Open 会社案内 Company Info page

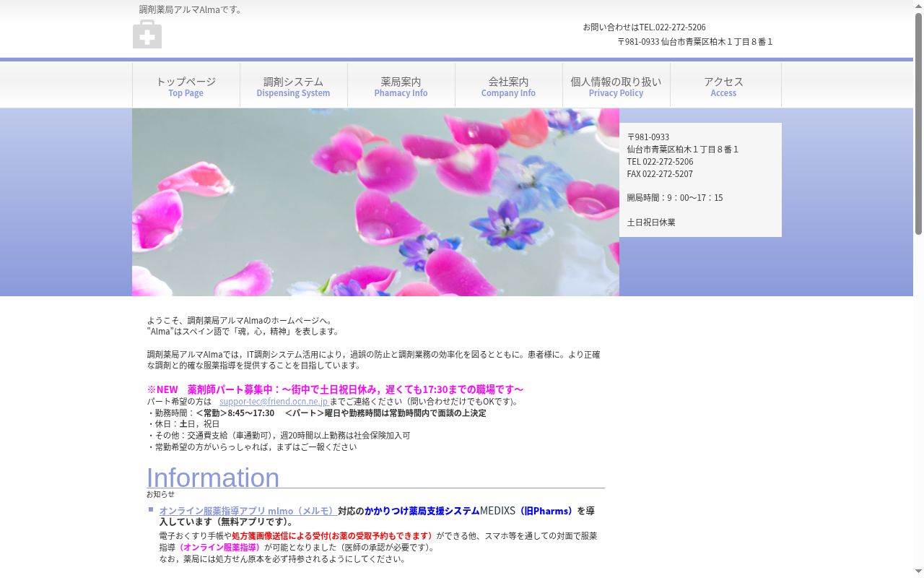[508, 86]
